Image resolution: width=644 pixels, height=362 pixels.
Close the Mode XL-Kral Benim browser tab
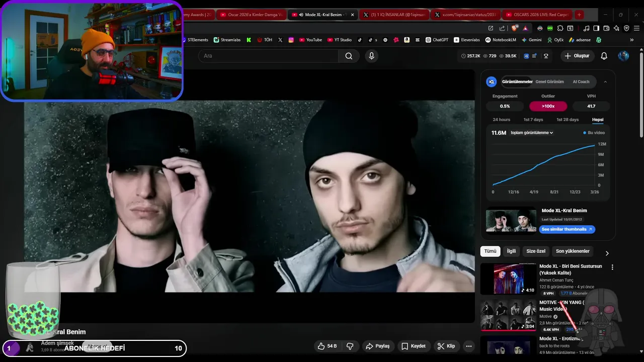click(x=352, y=15)
